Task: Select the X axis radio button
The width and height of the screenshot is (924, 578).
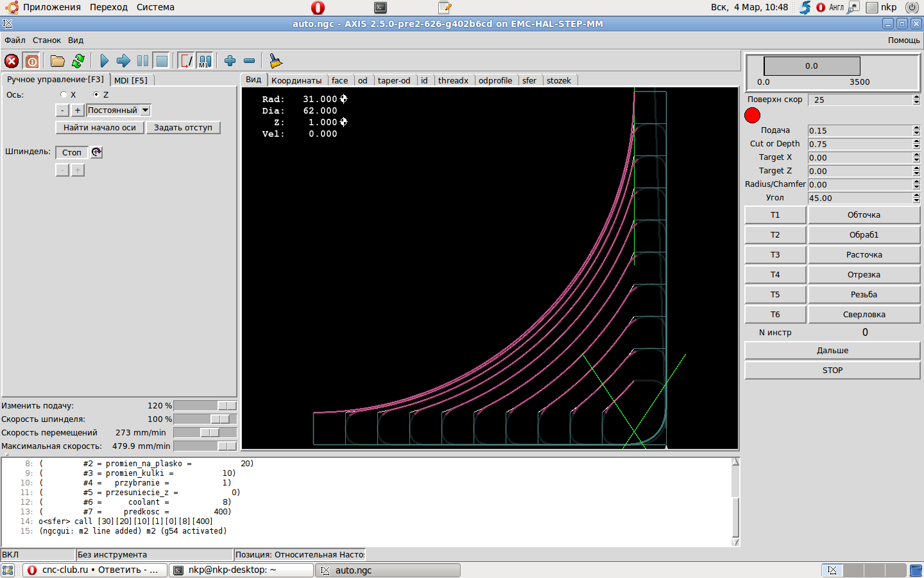Action: pos(64,94)
